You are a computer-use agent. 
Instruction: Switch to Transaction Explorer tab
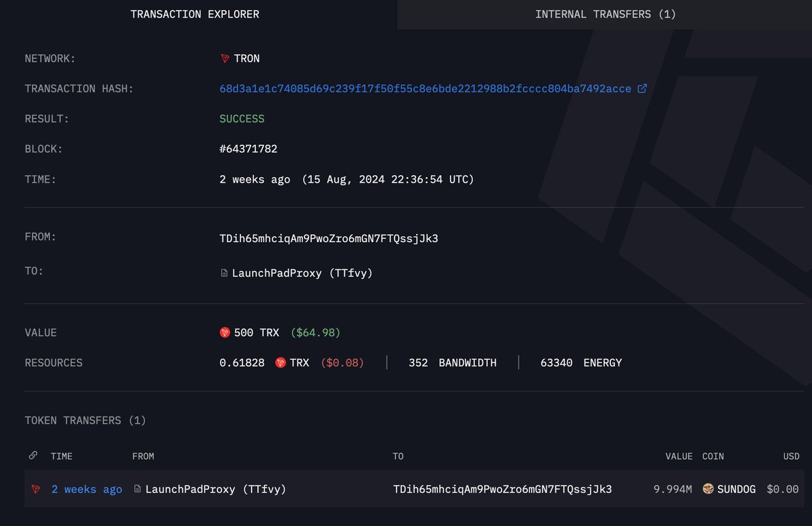[x=195, y=14]
